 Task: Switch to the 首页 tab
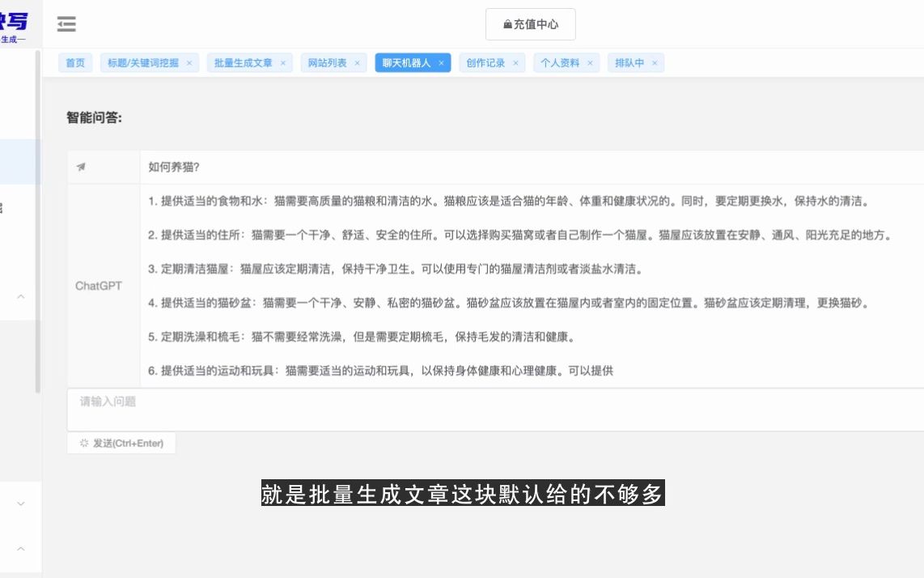[74, 62]
